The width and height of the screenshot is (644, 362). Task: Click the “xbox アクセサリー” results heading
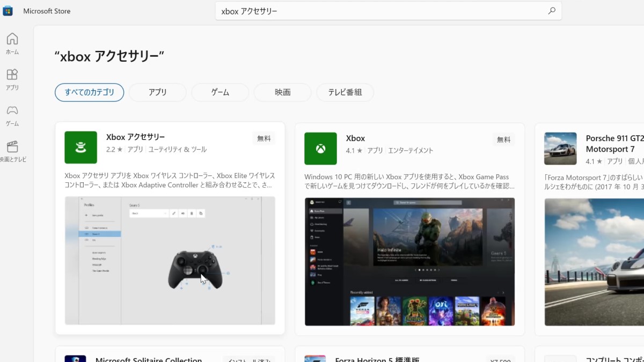click(109, 56)
